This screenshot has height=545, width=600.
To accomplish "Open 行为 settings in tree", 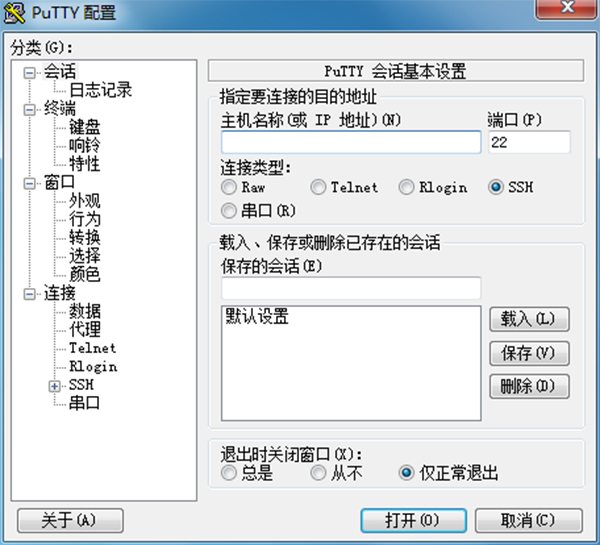I will (85, 220).
